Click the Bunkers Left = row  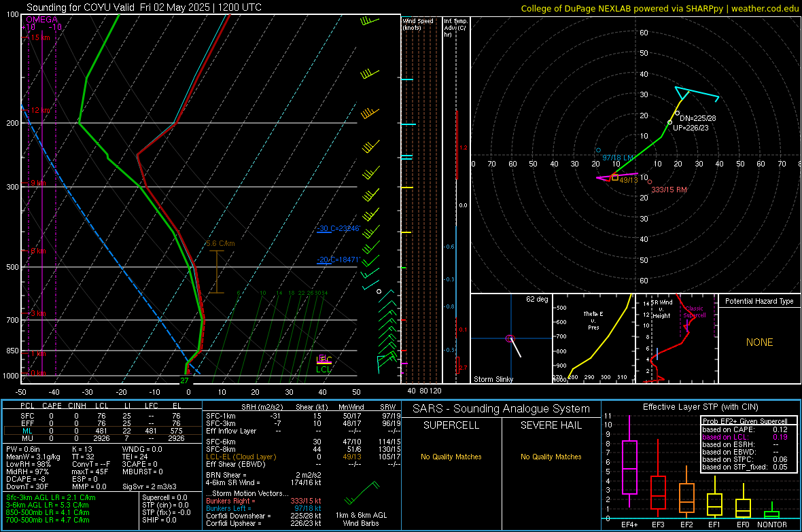(x=264, y=508)
